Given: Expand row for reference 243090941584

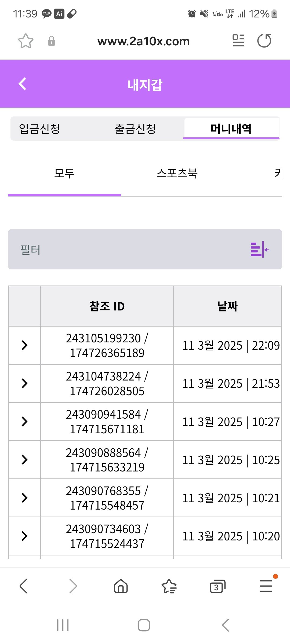Looking at the screenshot, I should (x=24, y=422).
